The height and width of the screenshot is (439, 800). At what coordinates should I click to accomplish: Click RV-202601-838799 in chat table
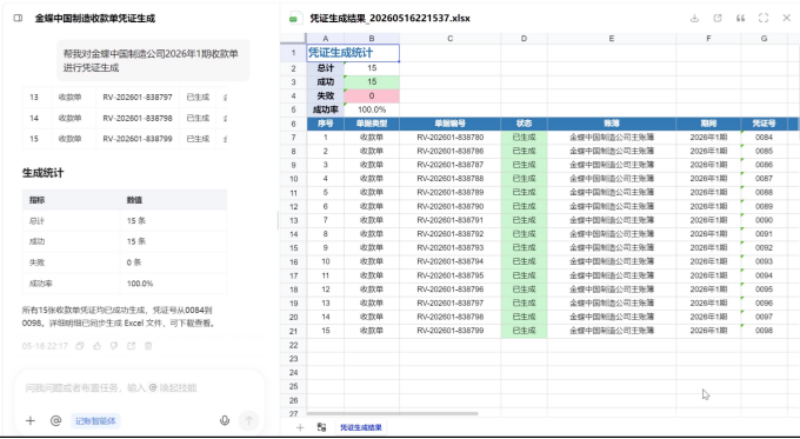pyautogui.click(x=137, y=138)
